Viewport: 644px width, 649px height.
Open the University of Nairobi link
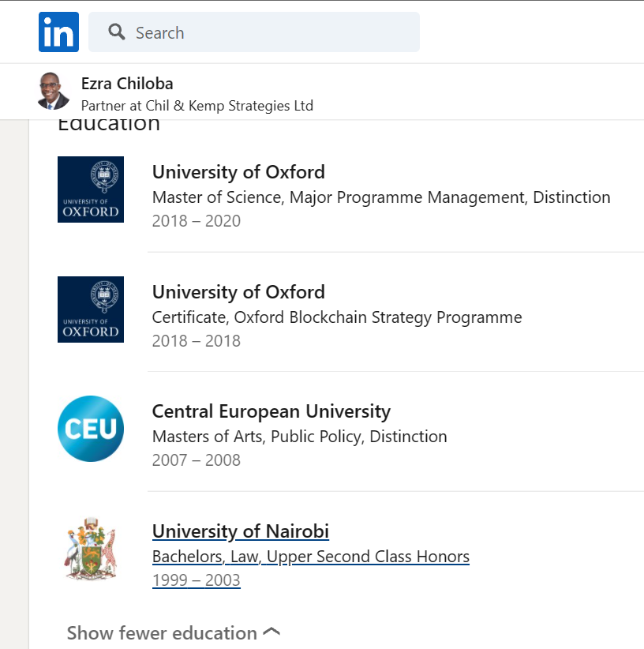tap(240, 531)
